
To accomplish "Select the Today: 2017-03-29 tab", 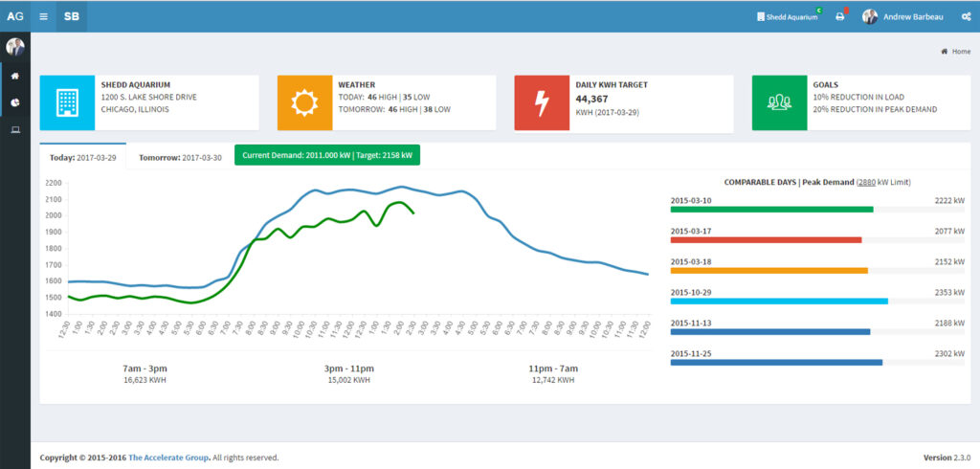I will coord(82,157).
